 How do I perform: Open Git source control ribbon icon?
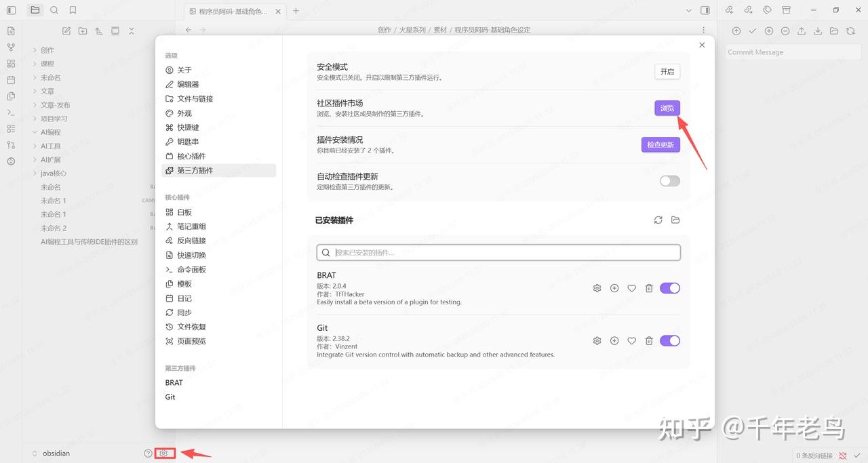[x=11, y=145]
